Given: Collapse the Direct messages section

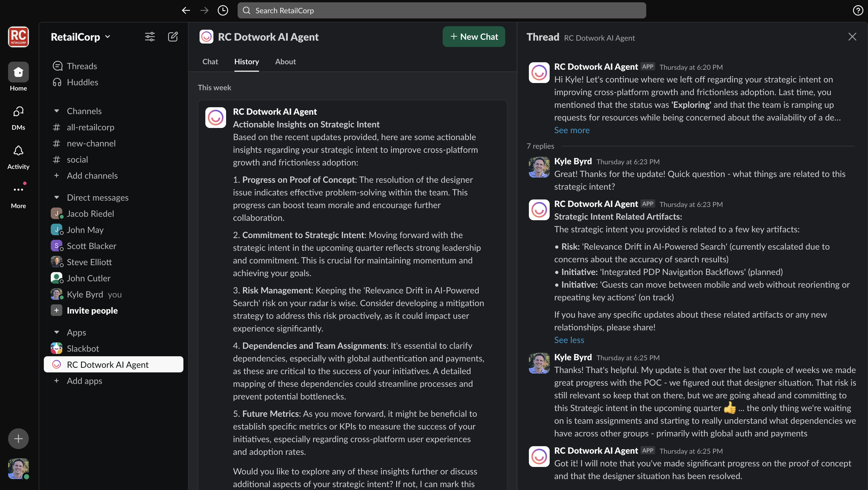Looking at the screenshot, I should point(57,197).
